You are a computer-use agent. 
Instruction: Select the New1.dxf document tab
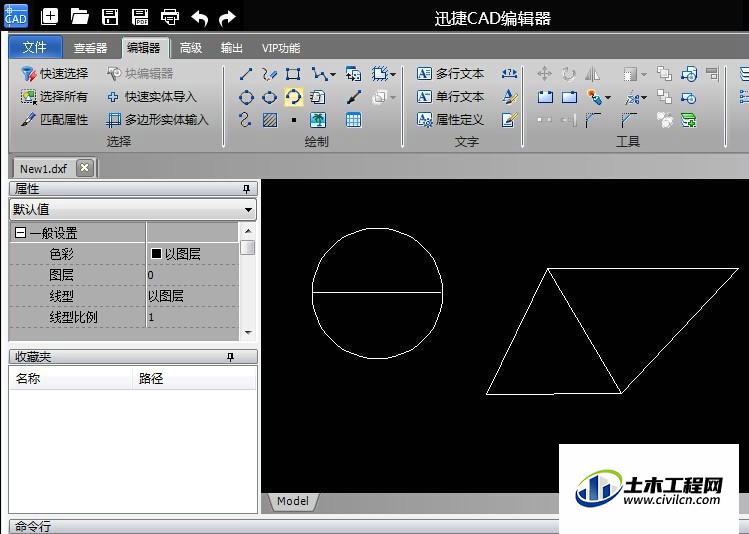43,169
